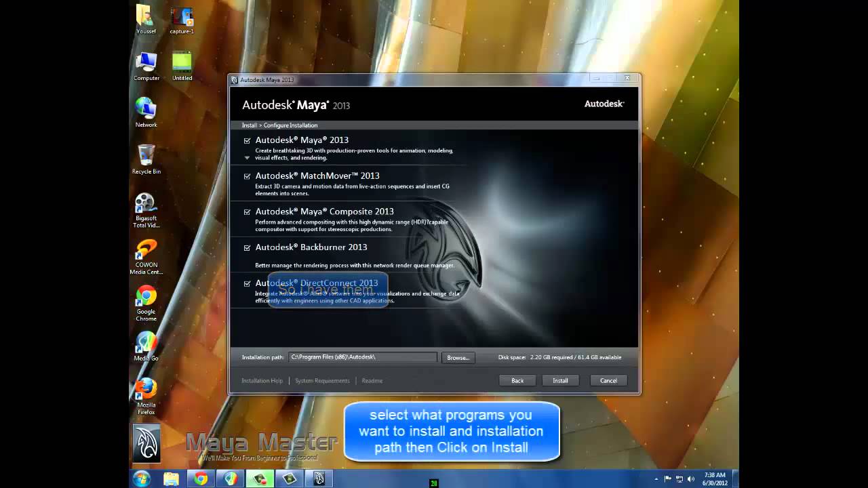Viewport: 868px width, 488px height.
Task: Open the Readme link
Action: point(372,381)
